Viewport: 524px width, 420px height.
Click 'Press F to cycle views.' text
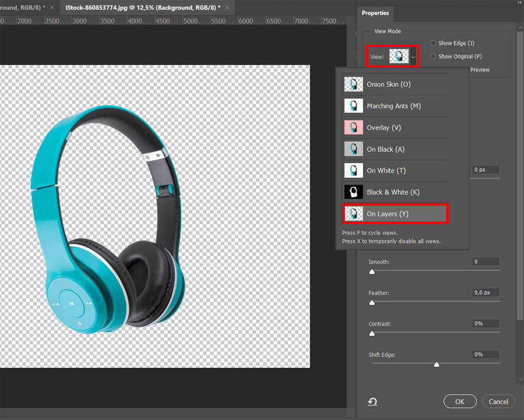click(x=369, y=233)
